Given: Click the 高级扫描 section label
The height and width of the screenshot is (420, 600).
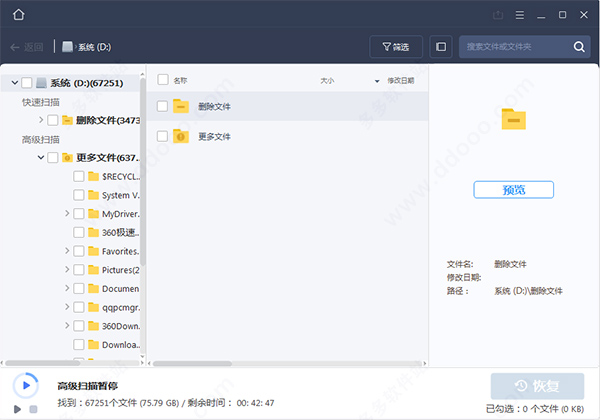Looking at the screenshot, I should pos(41,140).
